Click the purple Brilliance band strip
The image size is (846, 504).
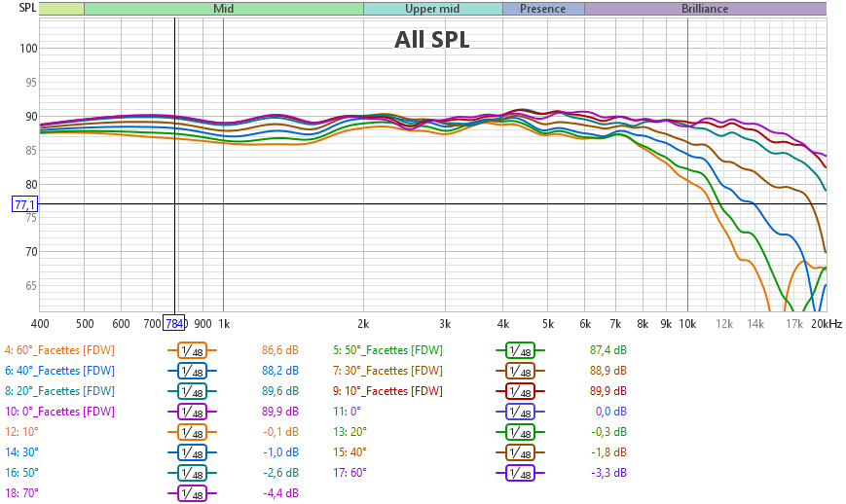coord(704,9)
